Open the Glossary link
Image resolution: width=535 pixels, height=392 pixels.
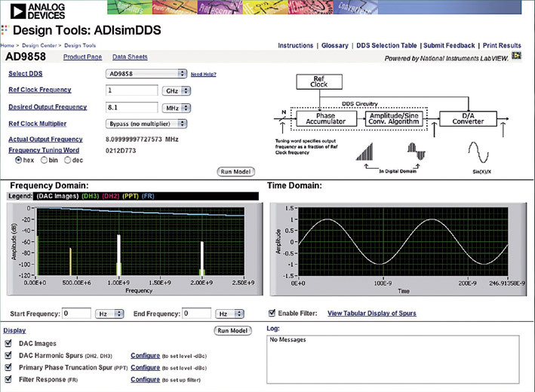335,45
